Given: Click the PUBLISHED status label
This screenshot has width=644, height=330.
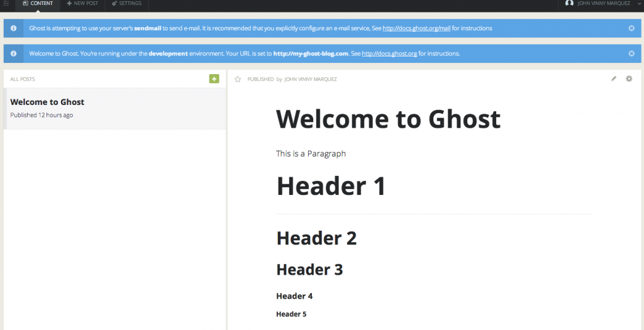Looking at the screenshot, I should coord(260,79).
